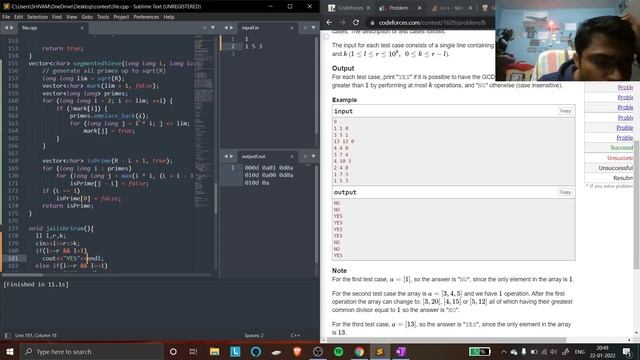640x360 pixels.
Task: Open the Find menu
Action: (57, 17)
